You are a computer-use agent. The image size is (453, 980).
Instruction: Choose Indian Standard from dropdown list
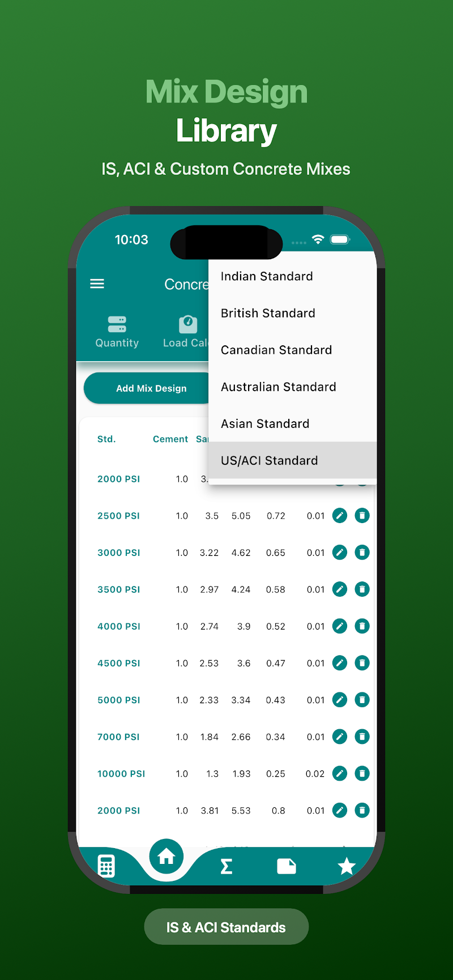tap(267, 276)
